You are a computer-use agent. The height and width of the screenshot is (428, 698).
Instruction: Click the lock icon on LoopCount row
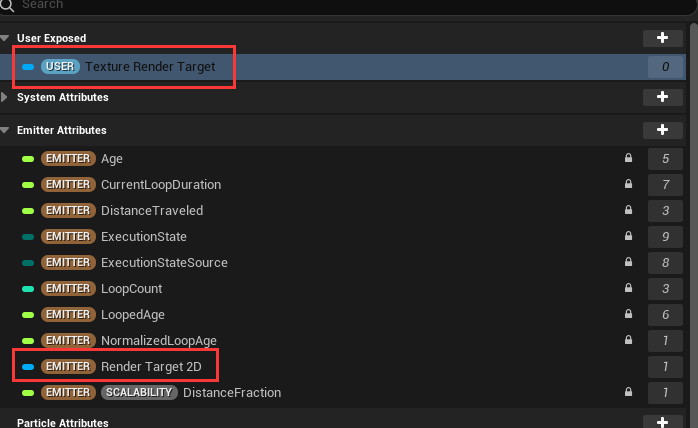pos(628,288)
